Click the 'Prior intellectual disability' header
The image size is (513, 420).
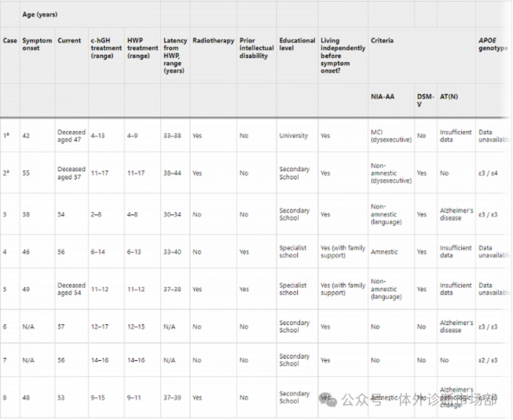click(x=256, y=48)
